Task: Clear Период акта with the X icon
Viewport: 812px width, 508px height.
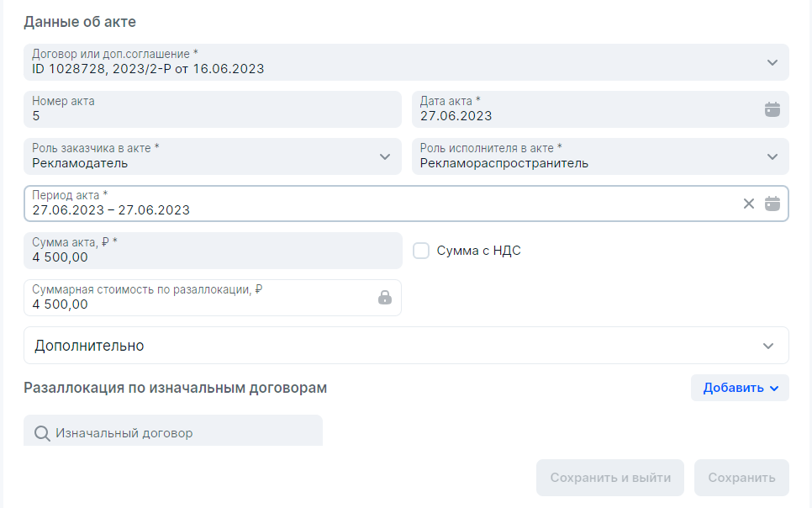Action: point(748,204)
